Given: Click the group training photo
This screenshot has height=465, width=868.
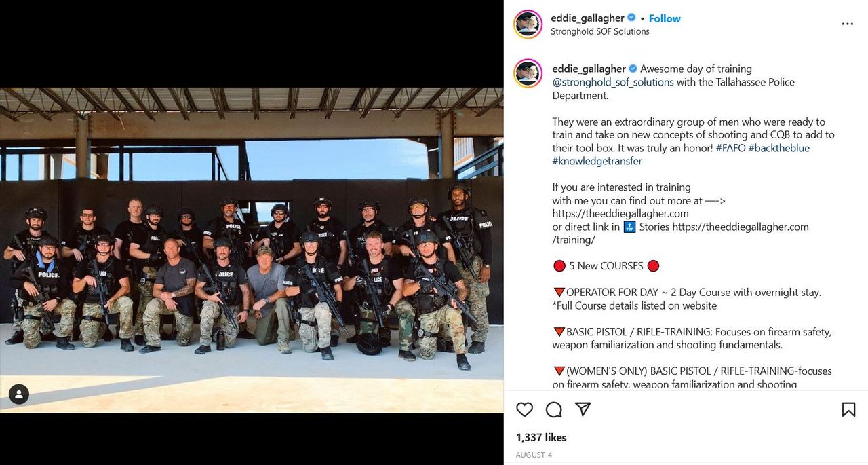Looking at the screenshot, I should [252, 250].
